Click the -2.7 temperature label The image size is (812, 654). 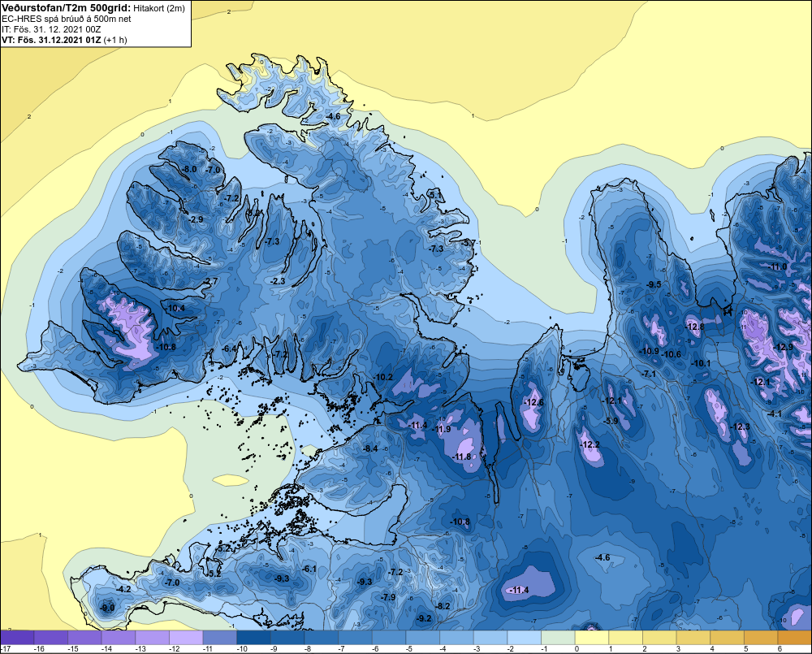click(x=211, y=281)
